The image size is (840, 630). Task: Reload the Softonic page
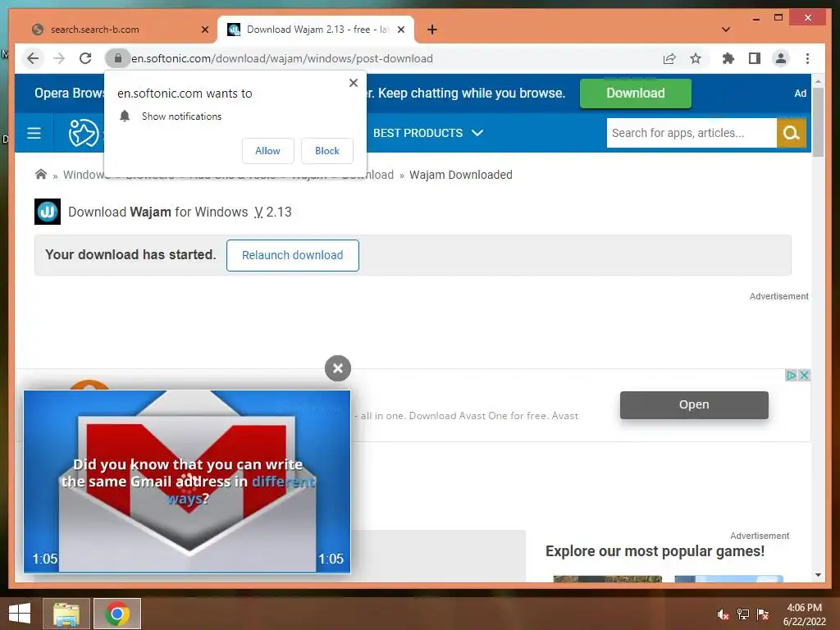(85, 58)
